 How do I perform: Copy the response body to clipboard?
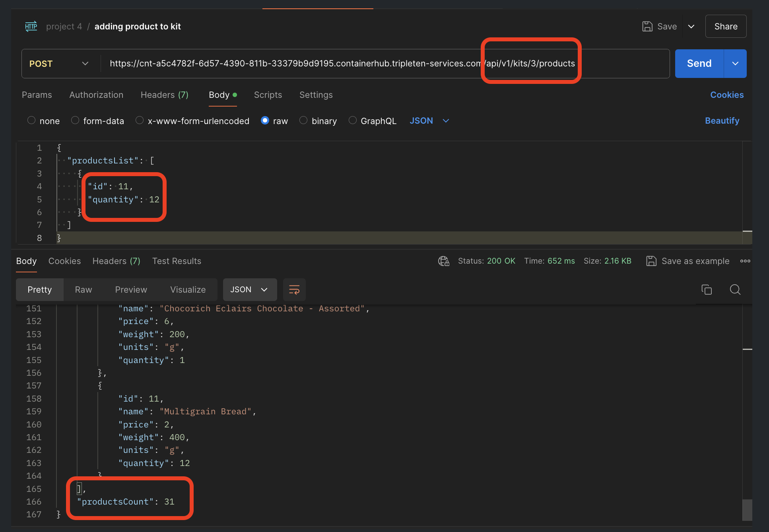pos(707,289)
